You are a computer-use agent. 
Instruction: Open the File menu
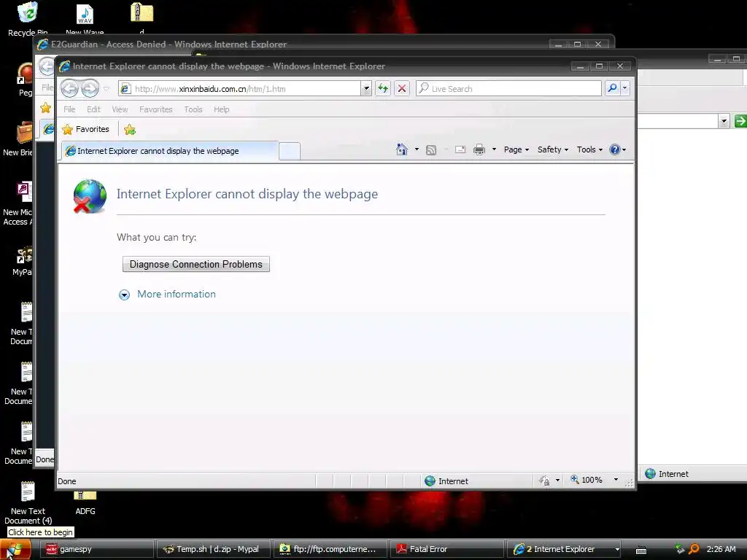coord(69,109)
